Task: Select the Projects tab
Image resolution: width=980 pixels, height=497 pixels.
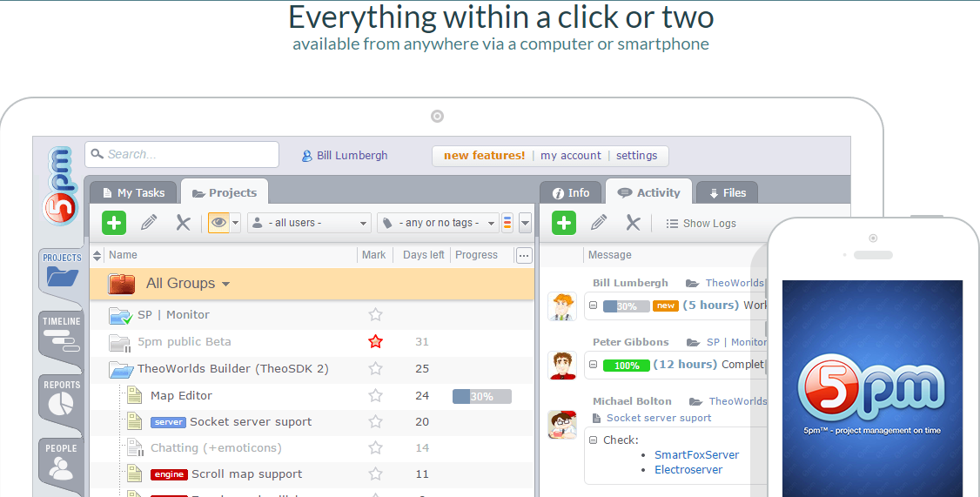Action: pos(225,192)
